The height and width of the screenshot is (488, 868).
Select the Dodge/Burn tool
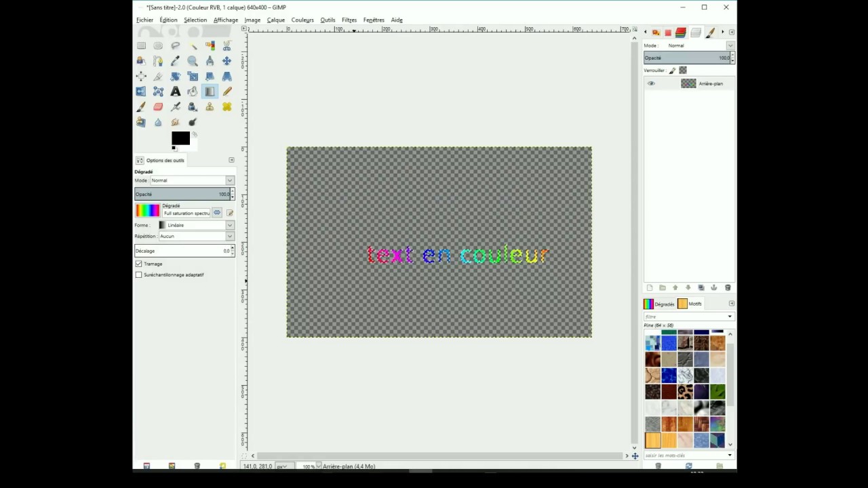[x=193, y=123]
